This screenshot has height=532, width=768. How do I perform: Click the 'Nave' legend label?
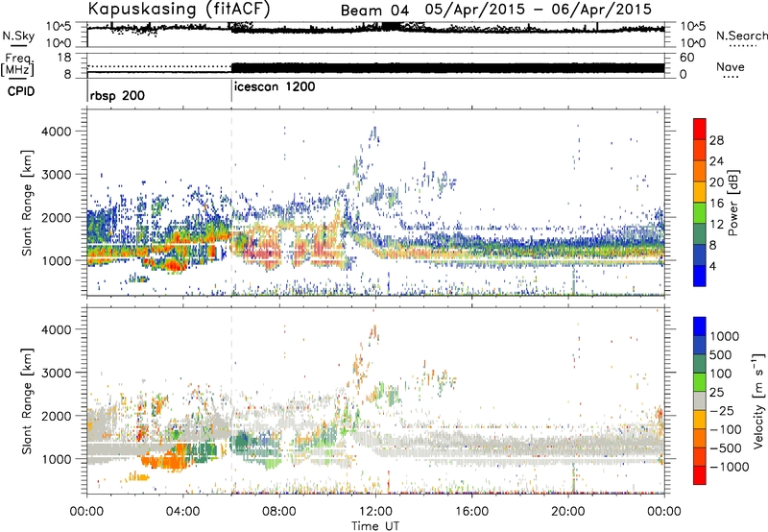tap(731, 67)
